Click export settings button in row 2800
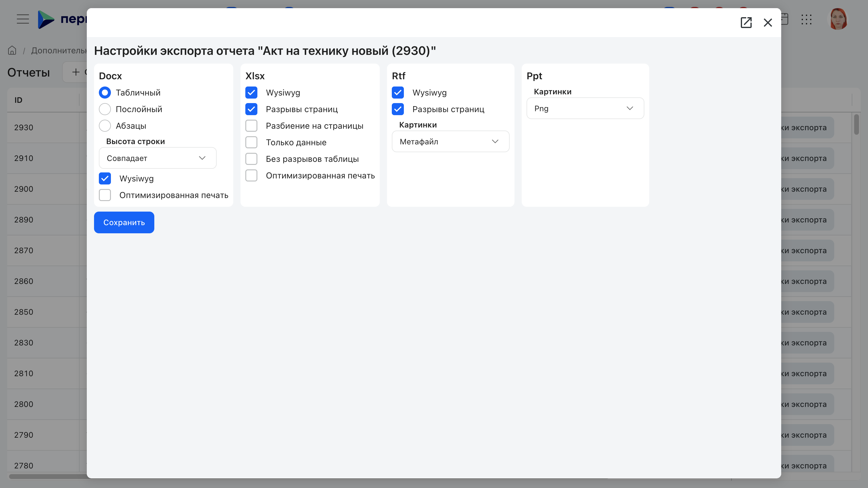This screenshot has width=868, height=488. coord(807,404)
